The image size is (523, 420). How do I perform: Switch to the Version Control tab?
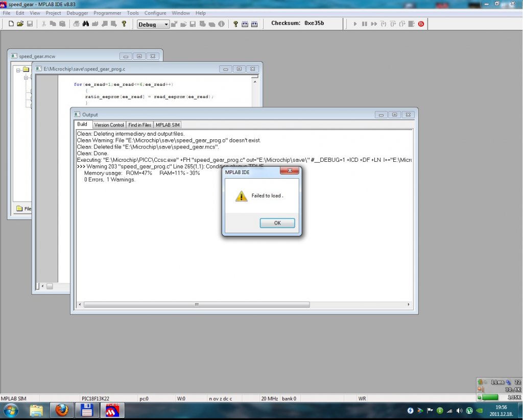(x=109, y=125)
